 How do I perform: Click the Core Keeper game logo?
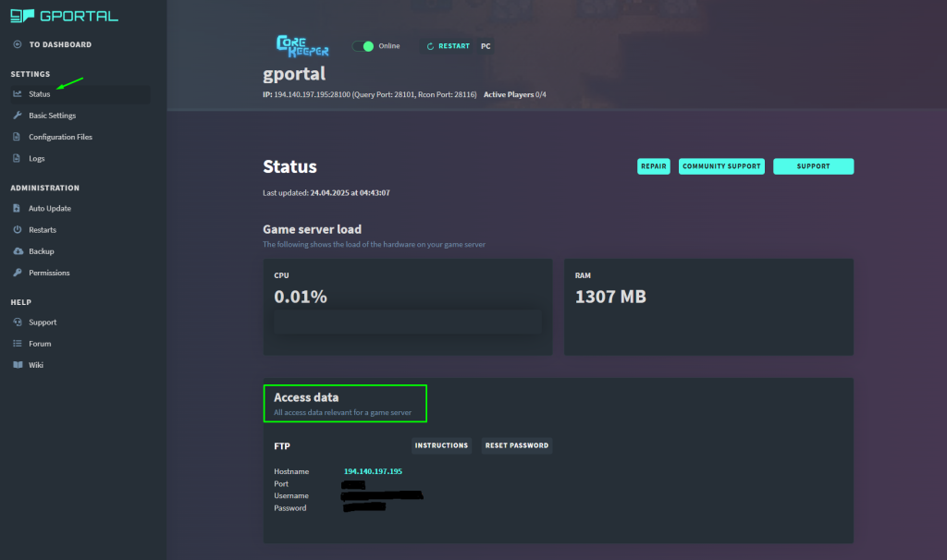pos(302,46)
